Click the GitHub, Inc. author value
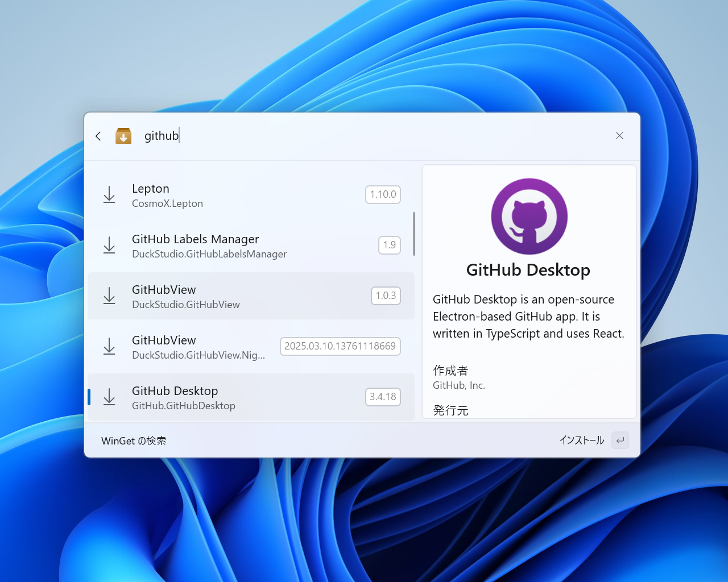Viewport: 728px width, 582px height. (x=459, y=385)
